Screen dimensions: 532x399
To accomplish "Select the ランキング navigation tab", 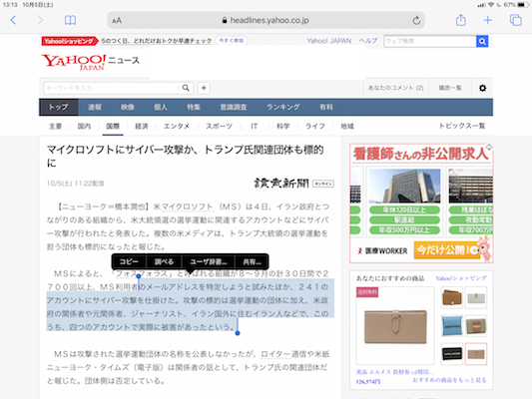I will point(282,107).
